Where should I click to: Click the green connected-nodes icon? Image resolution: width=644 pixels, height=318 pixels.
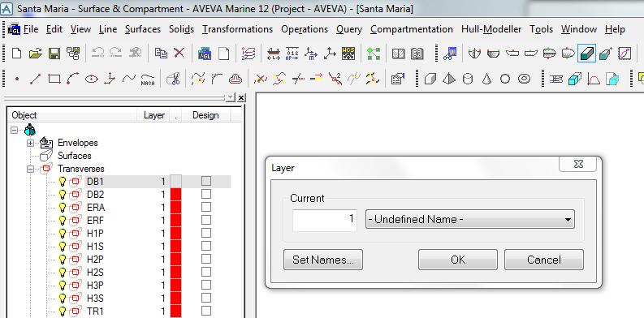click(374, 54)
